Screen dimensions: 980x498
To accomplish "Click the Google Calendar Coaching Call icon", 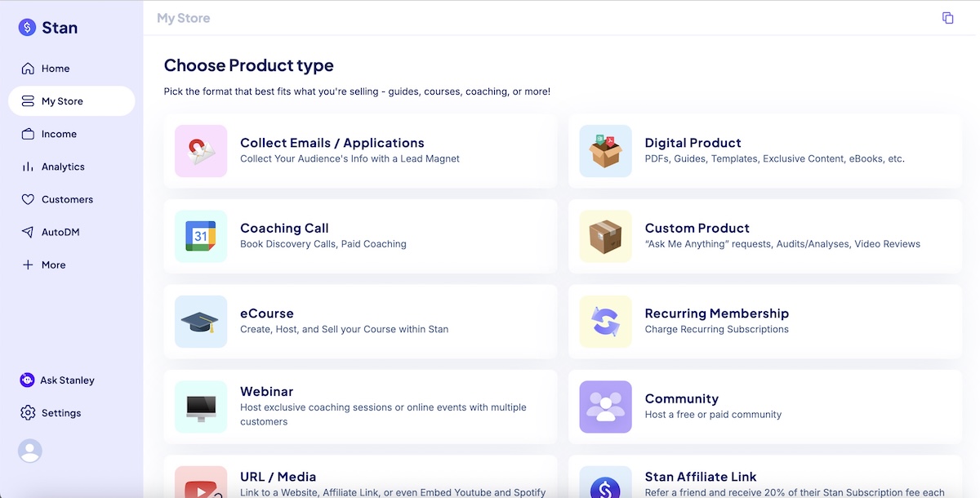I will [x=201, y=237].
